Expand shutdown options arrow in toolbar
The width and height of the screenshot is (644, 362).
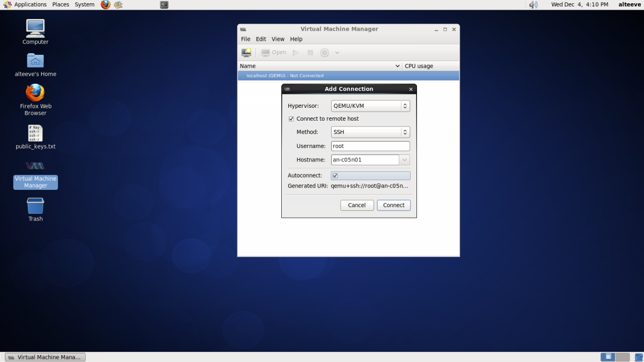[x=337, y=53]
